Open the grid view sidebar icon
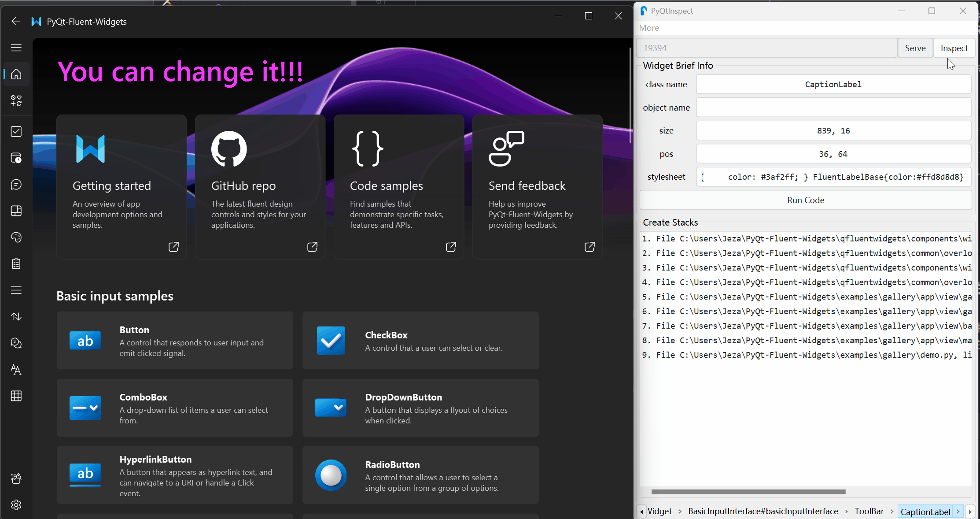The image size is (980, 519). tap(16, 396)
